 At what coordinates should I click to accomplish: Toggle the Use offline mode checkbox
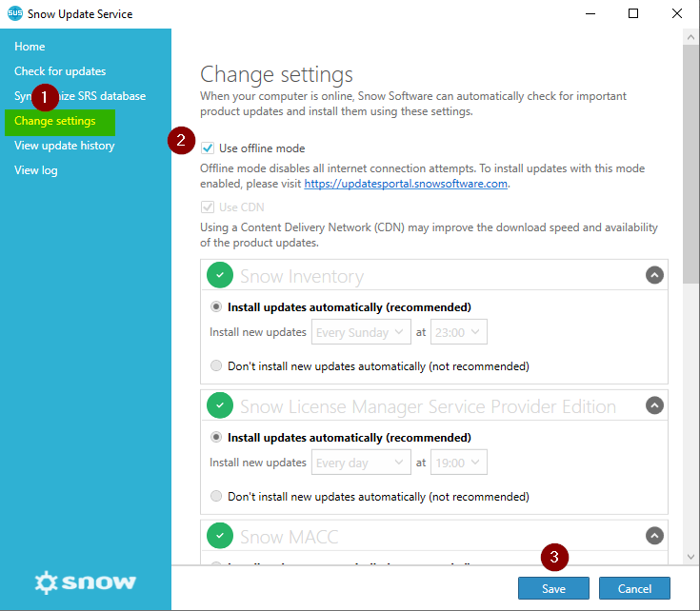208,148
